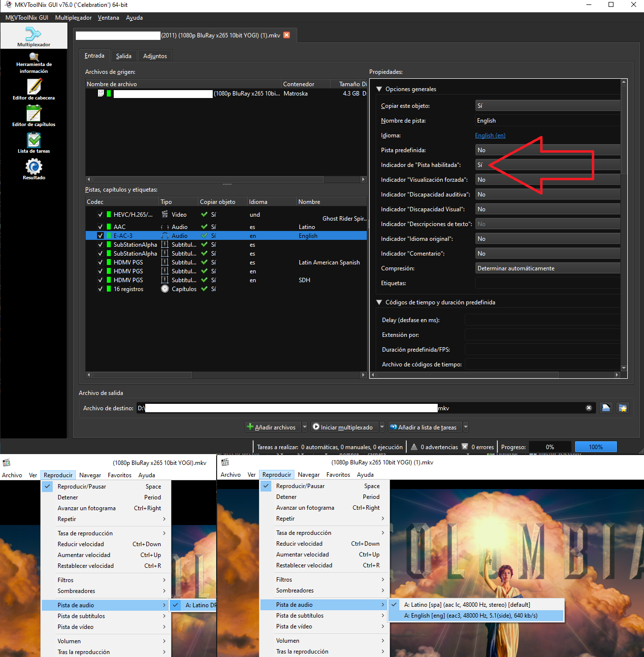Open the recent destination folders icon
This screenshot has width=644, height=657.
pos(623,408)
